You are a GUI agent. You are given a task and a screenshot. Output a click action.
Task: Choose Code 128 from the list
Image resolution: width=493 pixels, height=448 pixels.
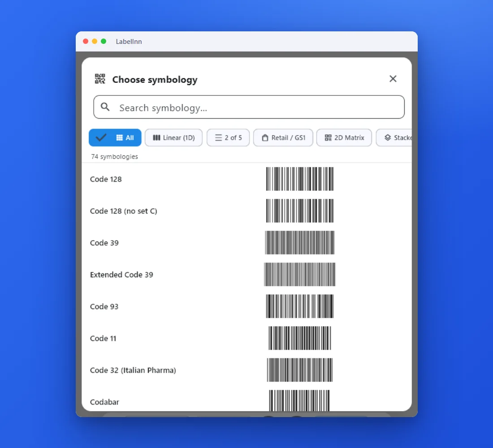(x=246, y=179)
